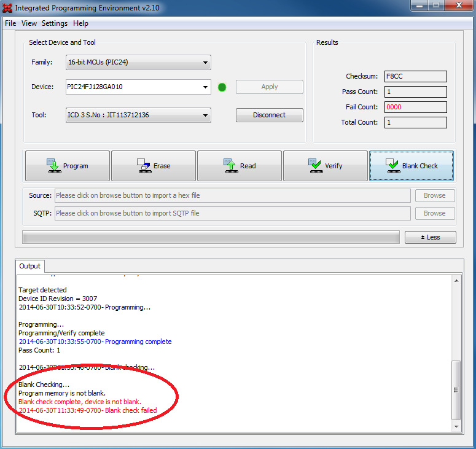
Task: Click the green connection status indicator
Action: click(x=222, y=87)
